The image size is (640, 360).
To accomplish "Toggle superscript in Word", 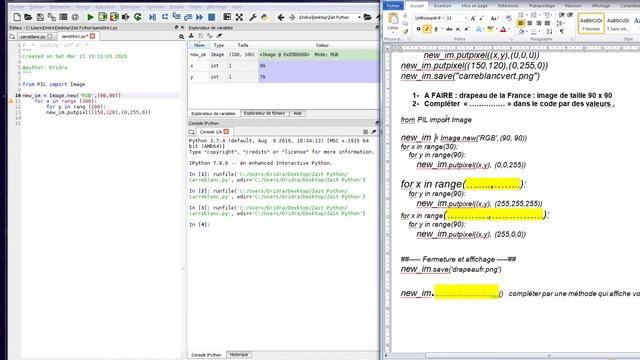I will [x=467, y=29].
